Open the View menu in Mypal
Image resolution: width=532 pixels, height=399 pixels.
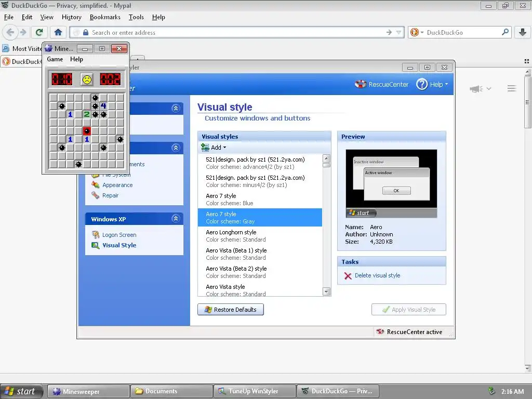coord(47,17)
